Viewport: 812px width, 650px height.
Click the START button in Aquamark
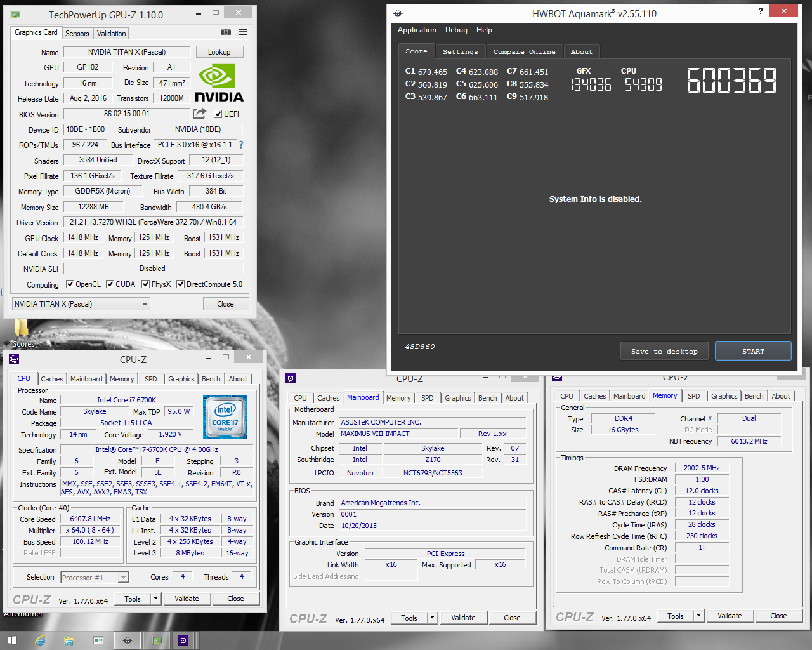[753, 351]
